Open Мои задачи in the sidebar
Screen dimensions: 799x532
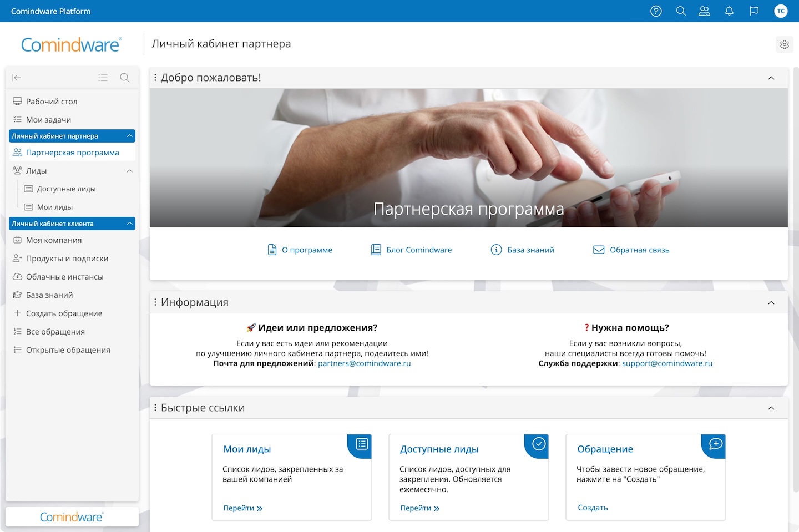click(72, 120)
